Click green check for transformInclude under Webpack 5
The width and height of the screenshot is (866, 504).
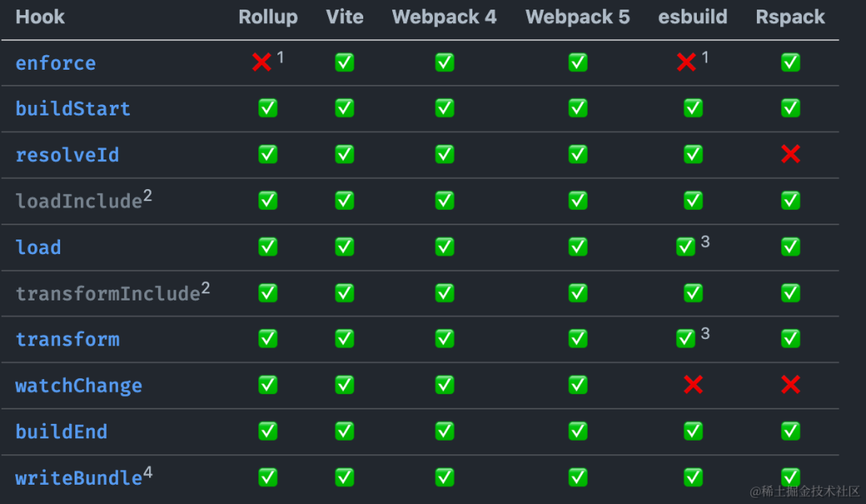tap(577, 292)
